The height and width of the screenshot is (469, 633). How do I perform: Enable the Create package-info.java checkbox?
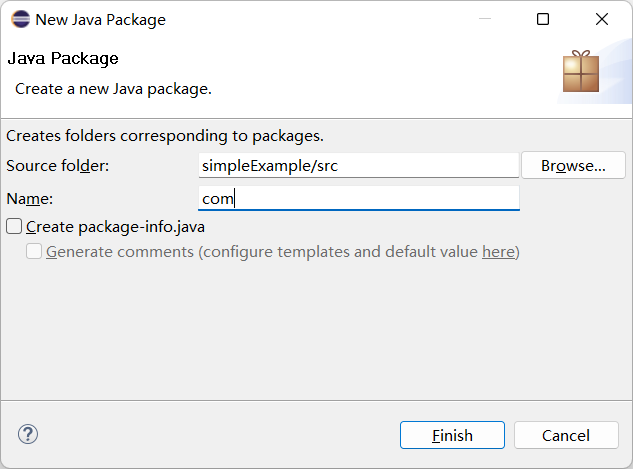(15, 227)
